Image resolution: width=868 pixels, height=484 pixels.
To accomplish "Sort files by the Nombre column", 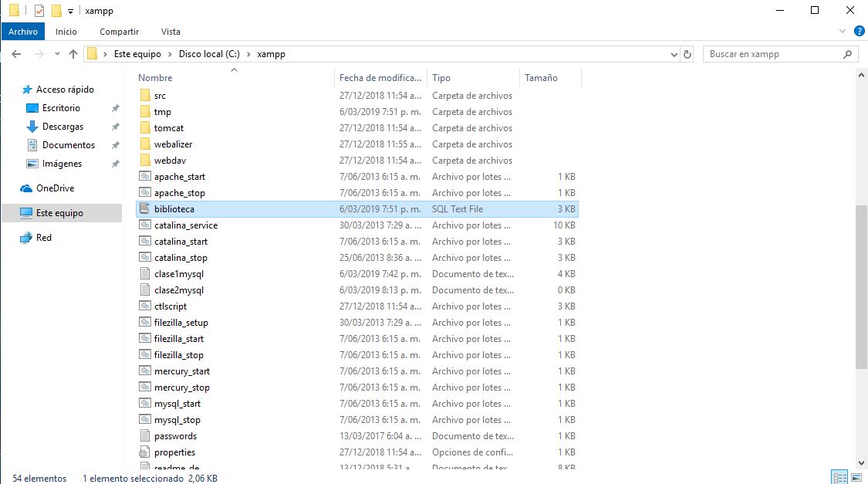I will tap(156, 78).
